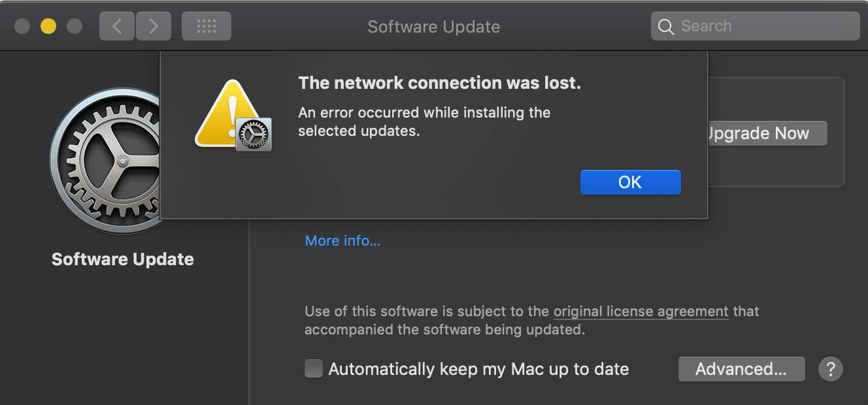Screen dimensions: 868x405
Task: Click the large Software Update gear icon
Action: pos(105,161)
